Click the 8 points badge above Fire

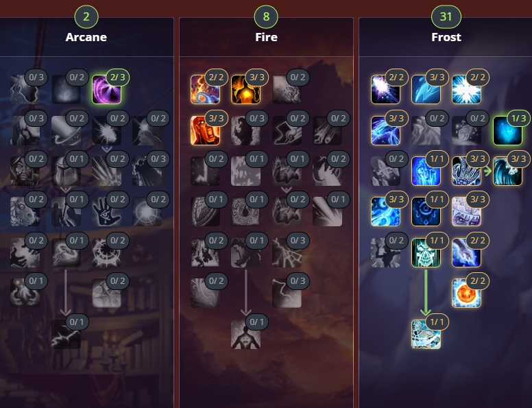266,16
